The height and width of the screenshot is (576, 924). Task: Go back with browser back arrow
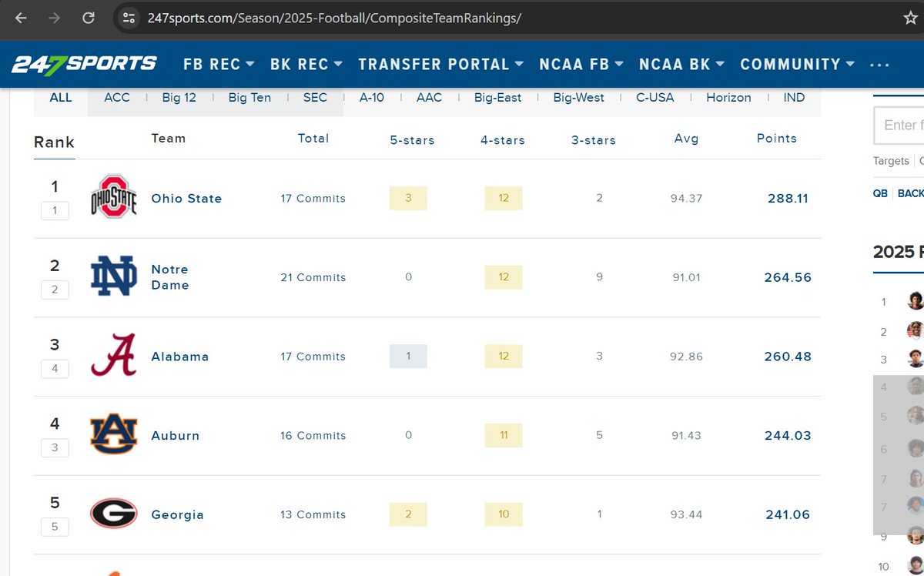tap(21, 18)
